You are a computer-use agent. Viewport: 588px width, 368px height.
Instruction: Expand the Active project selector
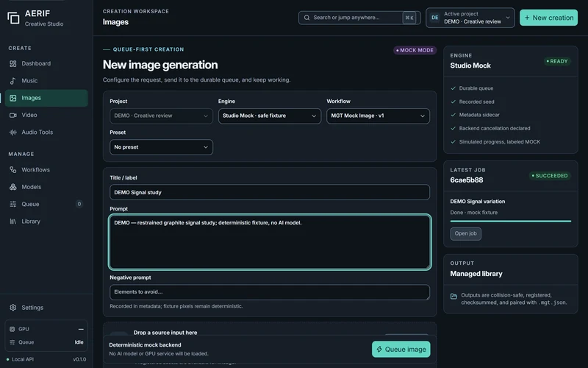point(470,18)
